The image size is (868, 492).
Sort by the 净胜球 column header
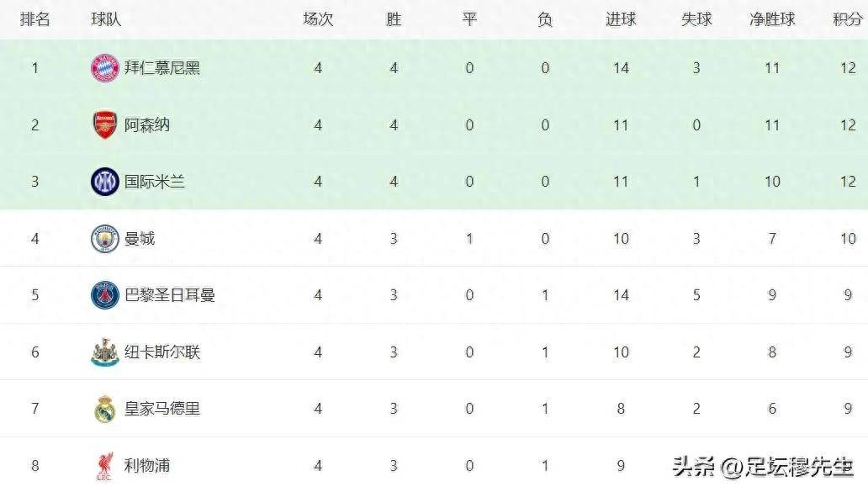772,19
